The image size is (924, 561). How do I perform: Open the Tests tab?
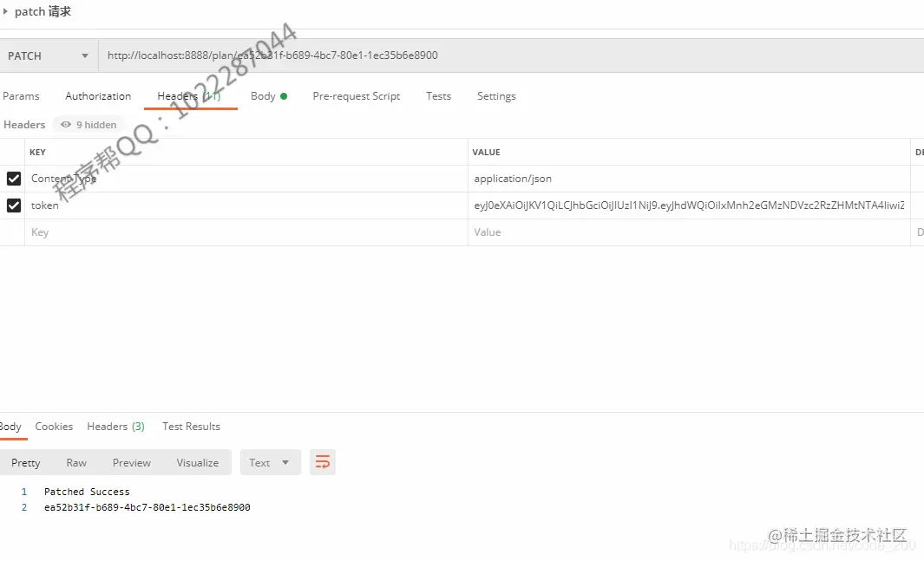[438, 96]
